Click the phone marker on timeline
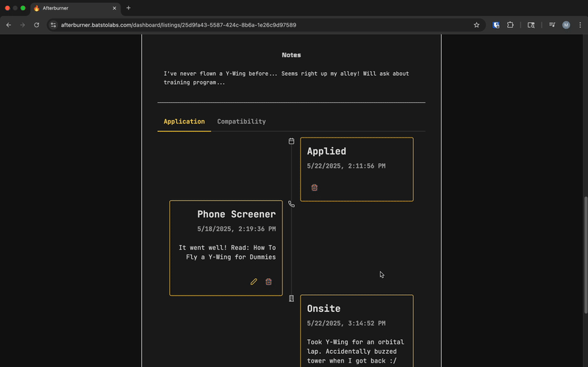588x367 pixels. tap(291, 204)
